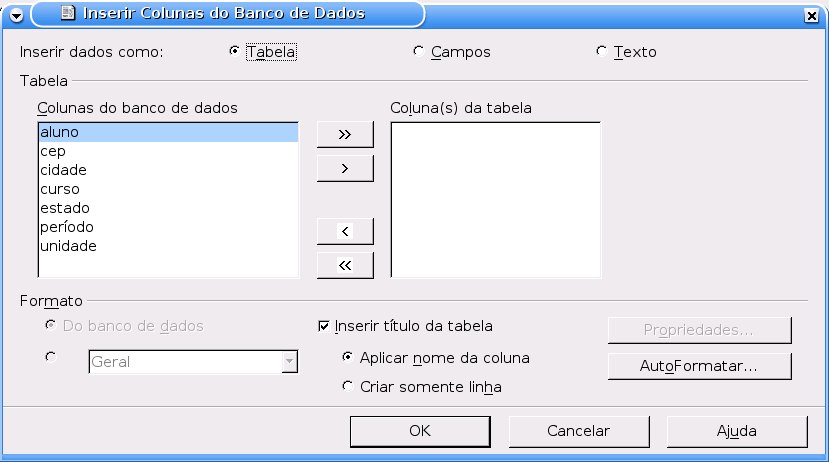Select Criar somente linha option
The image size is (829, 462).
pyautogui.click(x=347, y=386)
